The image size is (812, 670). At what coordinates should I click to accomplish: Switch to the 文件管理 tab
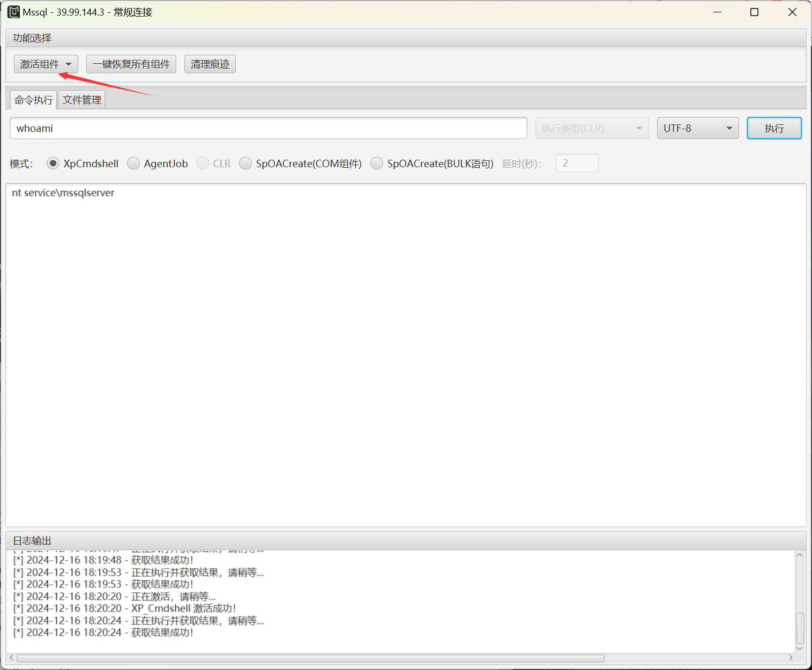point(81,100)
